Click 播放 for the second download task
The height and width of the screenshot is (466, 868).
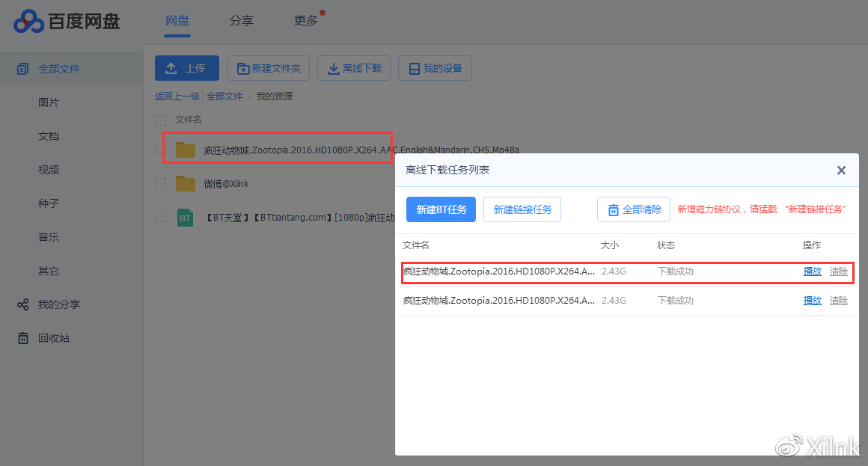coord(812,301)
